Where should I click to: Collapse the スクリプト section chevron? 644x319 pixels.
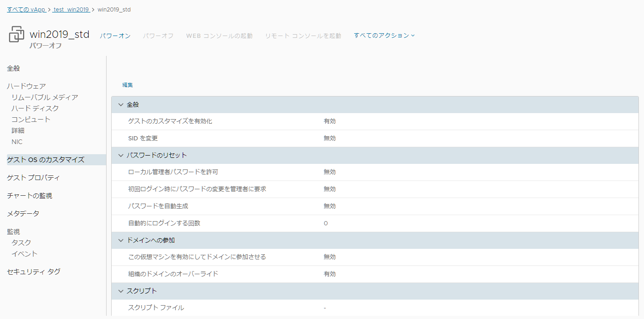click(121, 291)
